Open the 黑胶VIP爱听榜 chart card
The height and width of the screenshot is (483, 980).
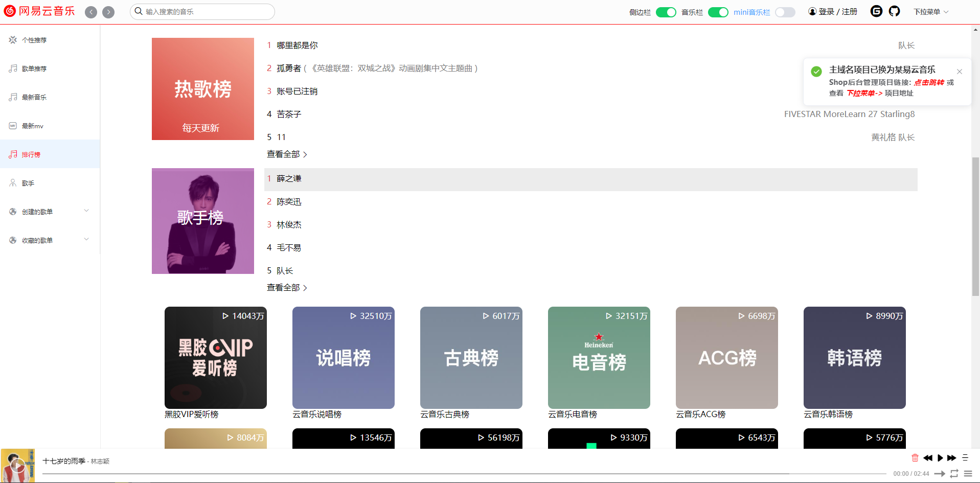(216, 358)
